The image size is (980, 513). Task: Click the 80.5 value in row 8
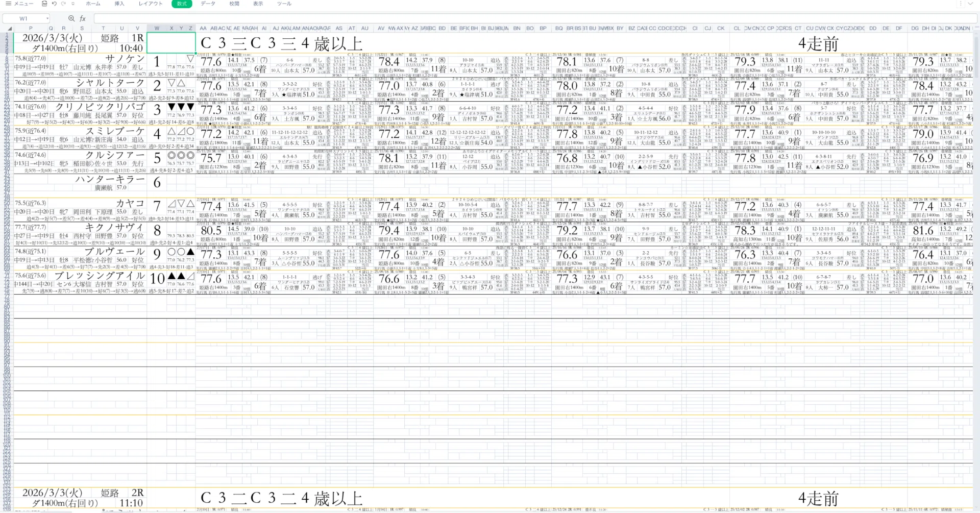(x=211, y=230)
